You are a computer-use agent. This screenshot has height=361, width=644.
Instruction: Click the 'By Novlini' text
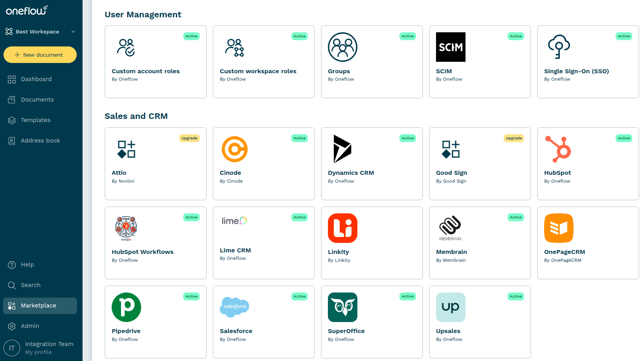point(123,181)
